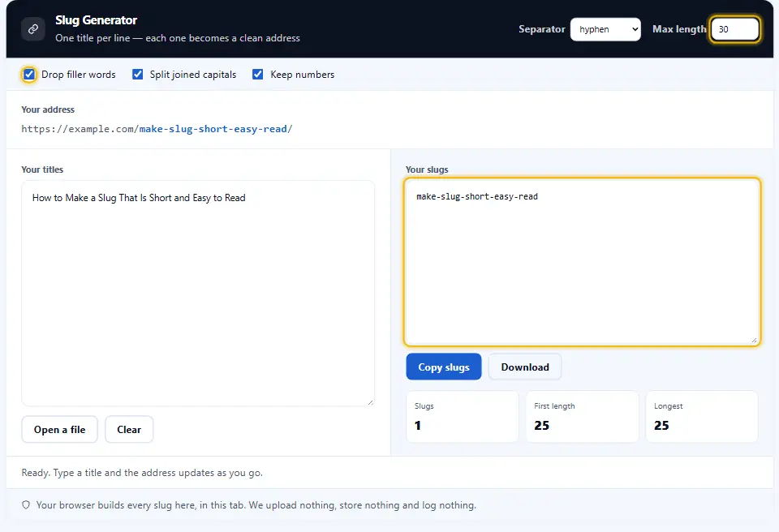The width and height of the screenshot is (779, 532).
Task: Click the shield icon in the privacy note
Action: (x=26, y=505)
